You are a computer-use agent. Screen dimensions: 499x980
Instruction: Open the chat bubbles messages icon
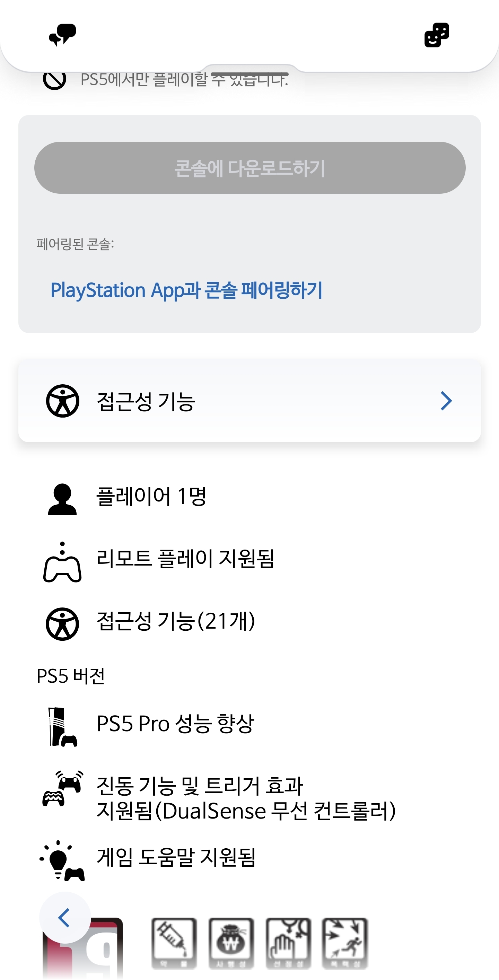tap(62, 35)
